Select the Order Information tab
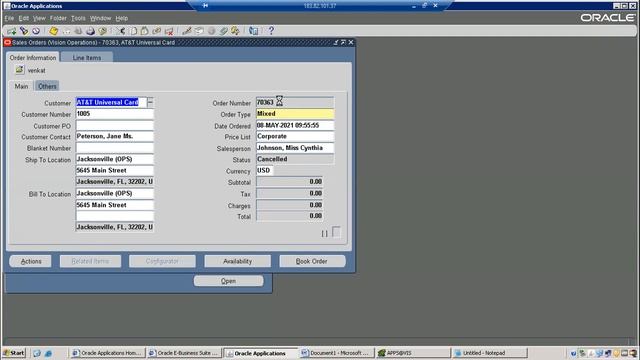The width and height of the screenshot is (640, 360). (x=33, y=58)
